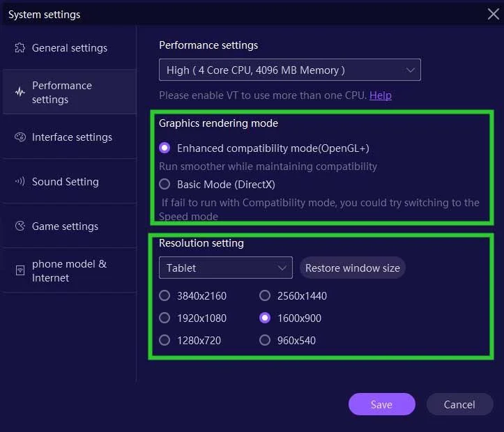Click the icon beside phone model & Internet

(x=20, y=271)
